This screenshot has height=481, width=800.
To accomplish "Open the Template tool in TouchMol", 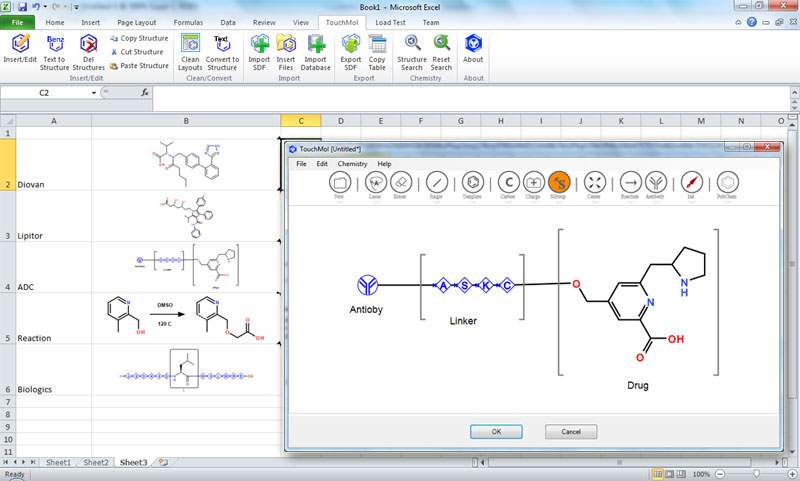I will click(x=472, y=182).
